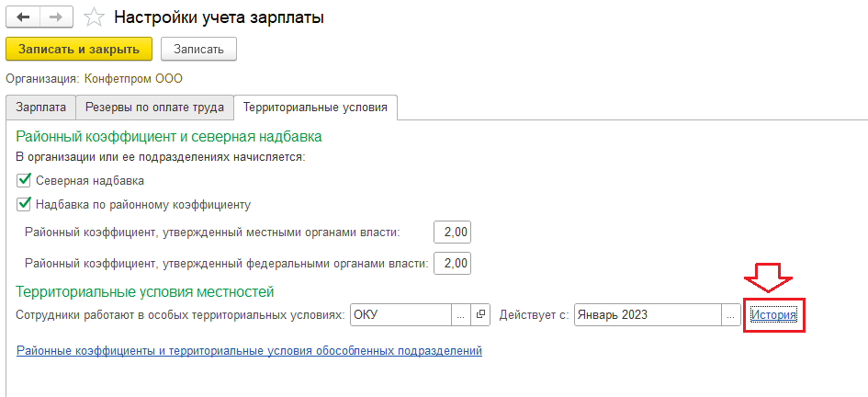Viewport: 868px width, 397px height.
Task: Switch to the Зарплата tab
Action: [40, 108]
